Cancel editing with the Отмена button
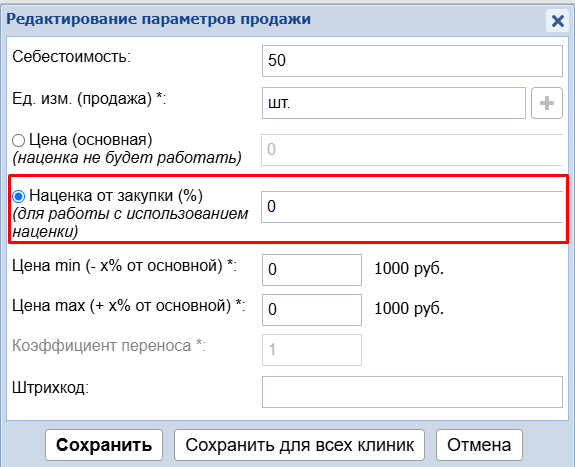This screenshot has width=575, height=467. 479,445
